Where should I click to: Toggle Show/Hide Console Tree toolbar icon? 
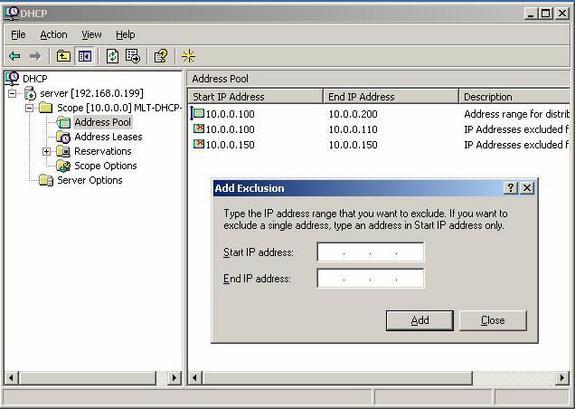pos(85,56)
